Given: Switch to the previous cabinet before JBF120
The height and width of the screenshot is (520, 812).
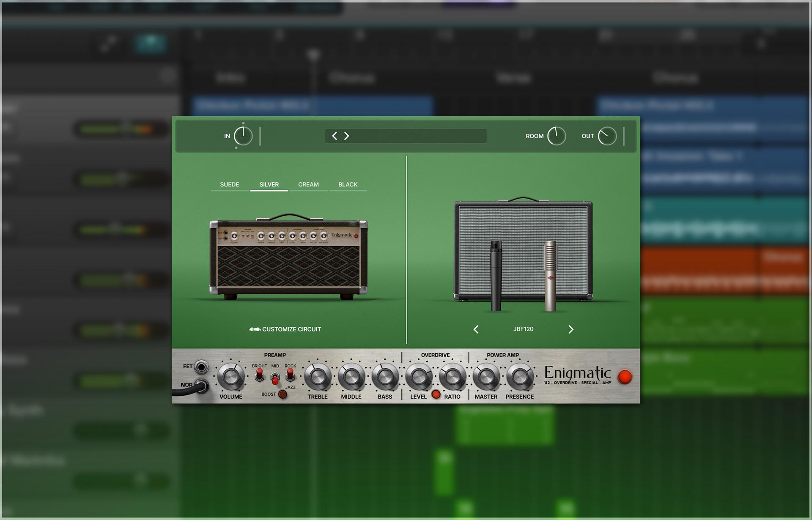Looking at the screenshot, I should coord(476,329).
